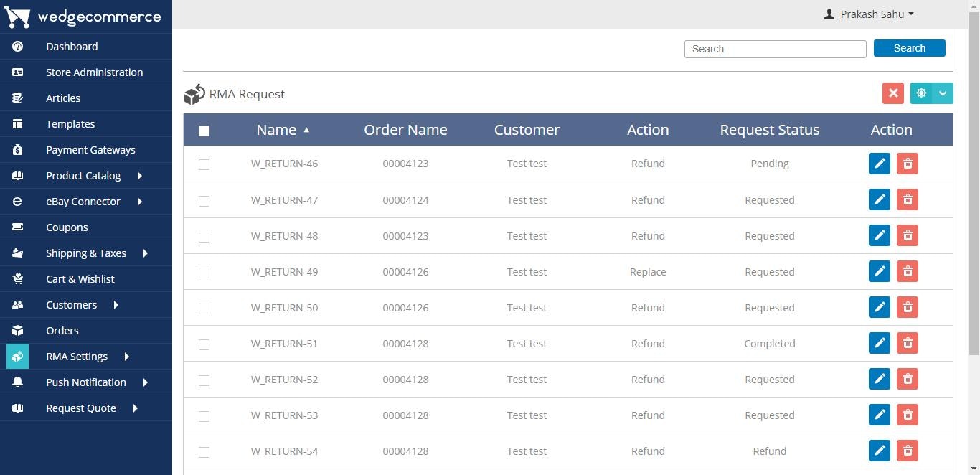Open the teal chevron dropdown beside gear
980x475 pixels.
(943, 93)
